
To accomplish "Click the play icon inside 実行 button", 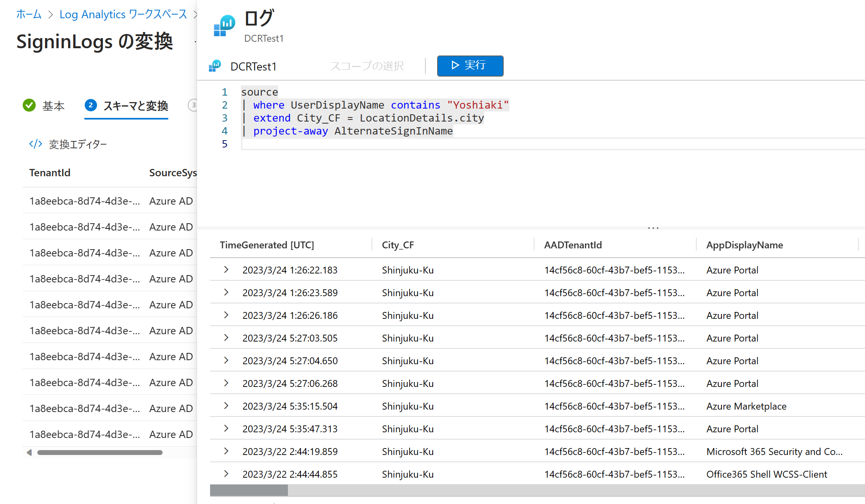I will tap(455, 66).
